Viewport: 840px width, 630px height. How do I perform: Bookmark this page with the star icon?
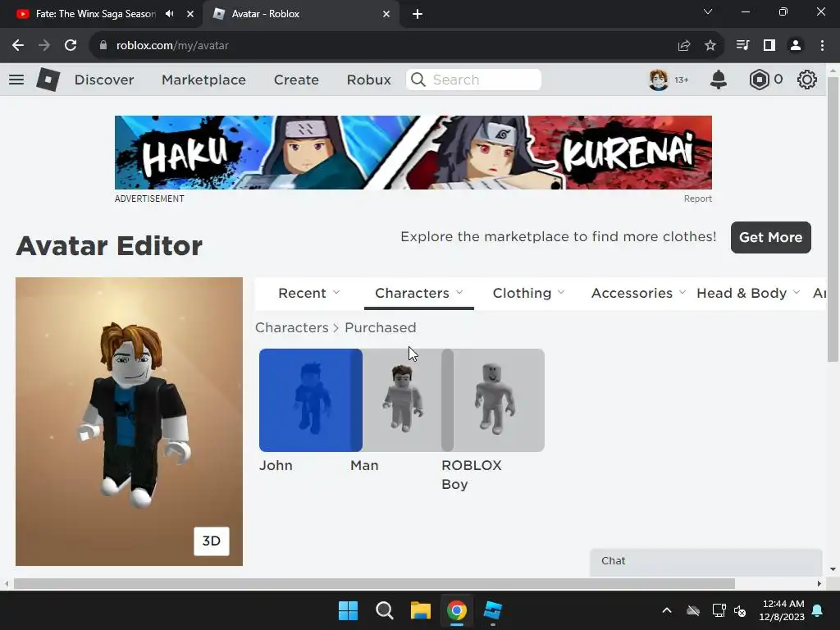point(710,46)
